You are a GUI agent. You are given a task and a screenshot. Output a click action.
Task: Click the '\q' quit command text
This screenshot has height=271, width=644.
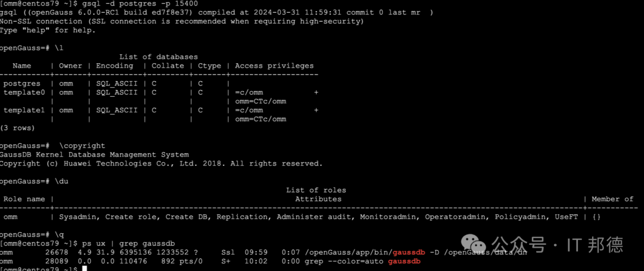[x=58, y=235]
